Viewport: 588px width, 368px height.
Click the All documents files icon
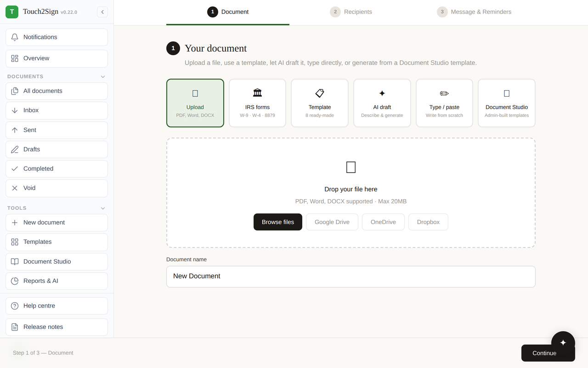coord(15,91)
